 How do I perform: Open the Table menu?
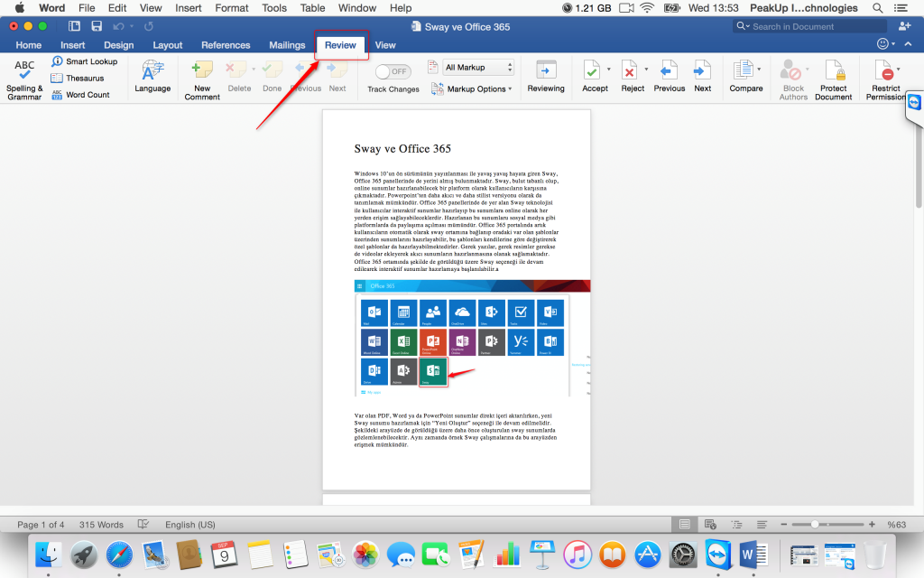(x=312, y=8)
